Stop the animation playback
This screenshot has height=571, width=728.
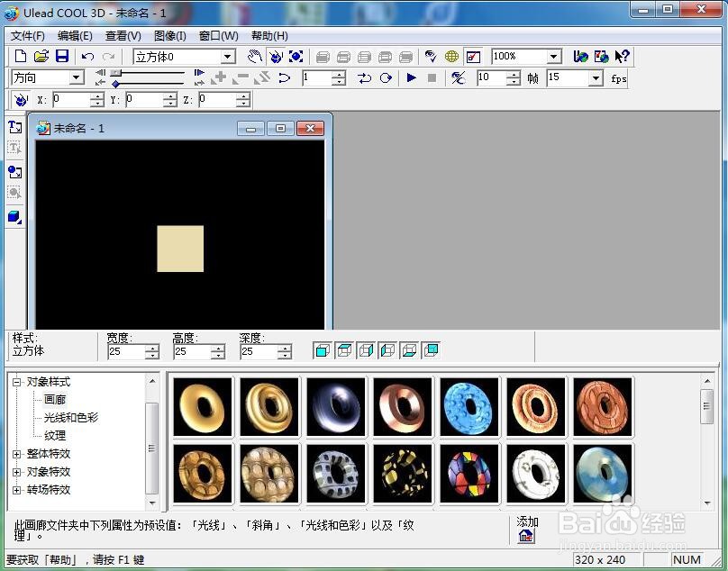[432, 78]
